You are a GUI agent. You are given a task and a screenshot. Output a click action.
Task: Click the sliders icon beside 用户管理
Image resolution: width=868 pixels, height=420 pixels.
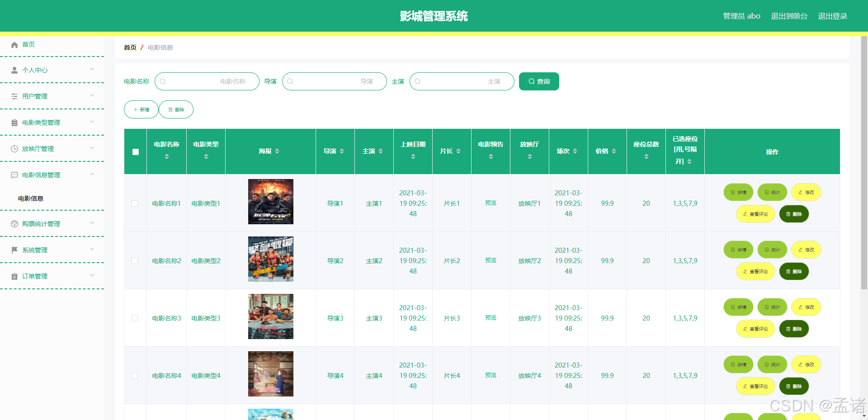(x=14, y=97)
